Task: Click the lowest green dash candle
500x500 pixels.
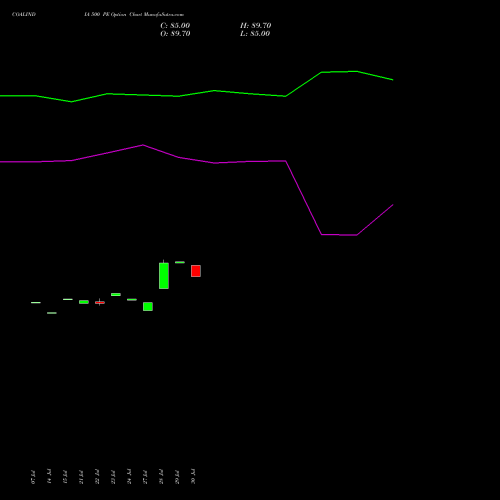Action: click(52, 313)
